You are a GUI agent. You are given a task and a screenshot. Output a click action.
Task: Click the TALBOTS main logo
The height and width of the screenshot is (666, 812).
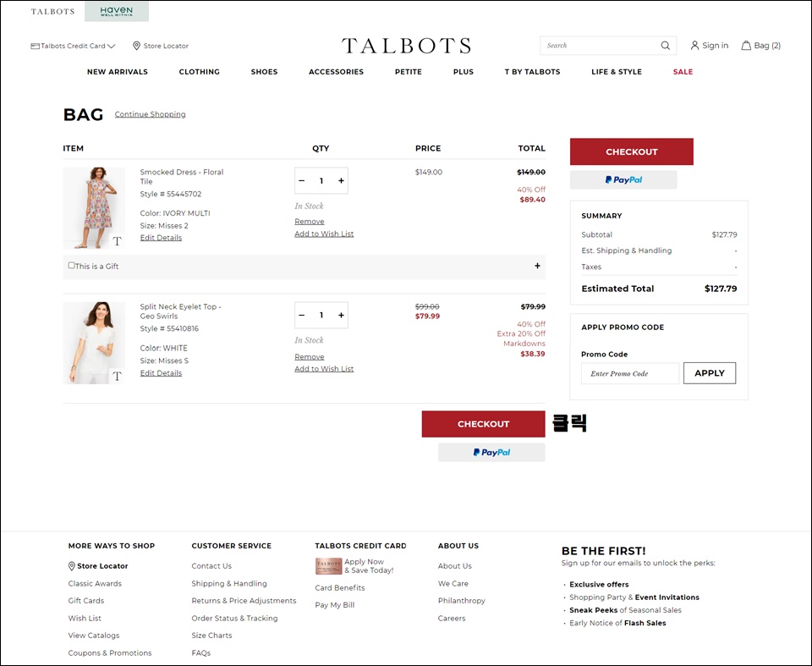coord(407,46)
